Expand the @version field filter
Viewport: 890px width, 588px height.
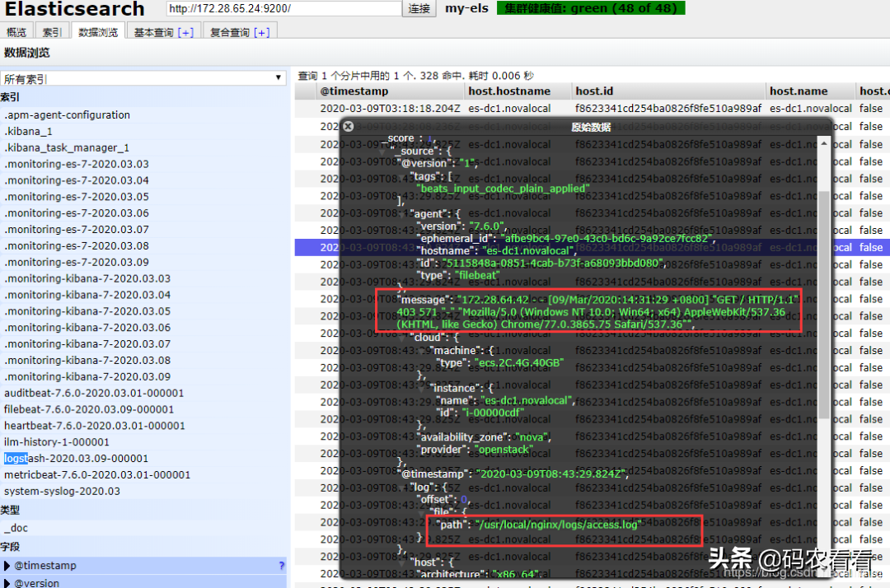[7, 583]
